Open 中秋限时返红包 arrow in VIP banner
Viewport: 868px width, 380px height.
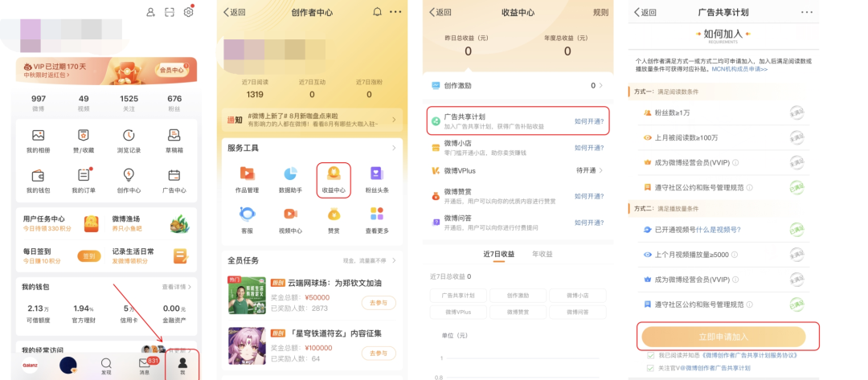pos(68,75)
